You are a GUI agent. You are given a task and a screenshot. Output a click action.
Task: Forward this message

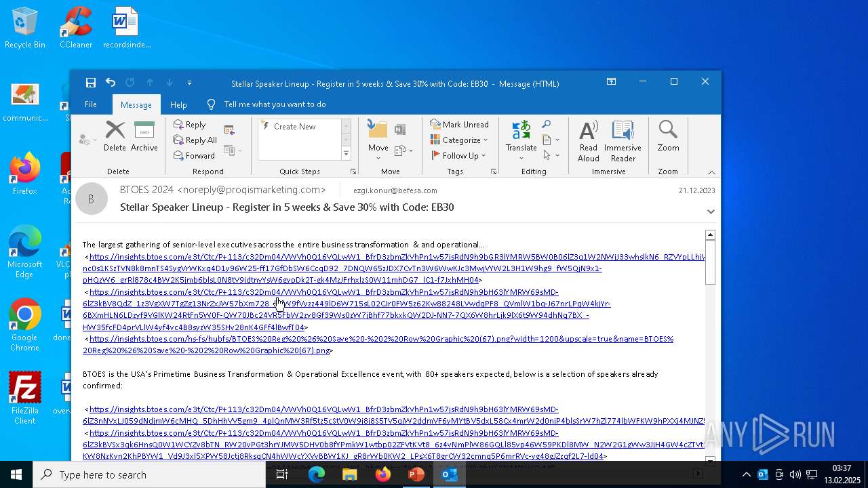pos(194,156)
